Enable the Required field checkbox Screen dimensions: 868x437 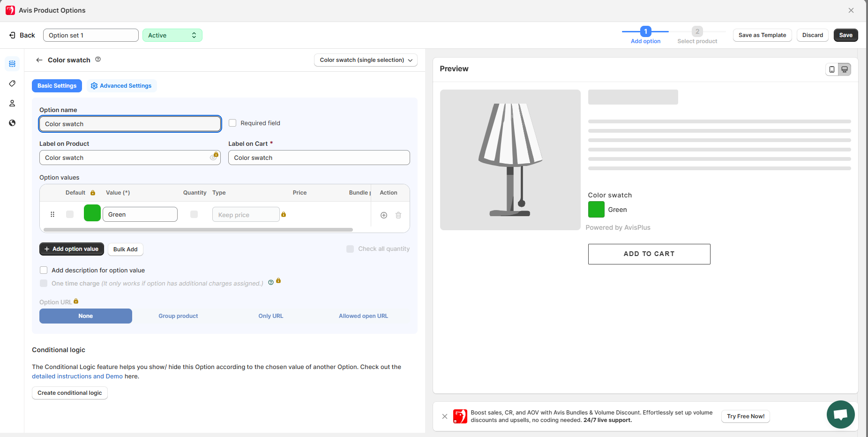[x=232, y=123]
